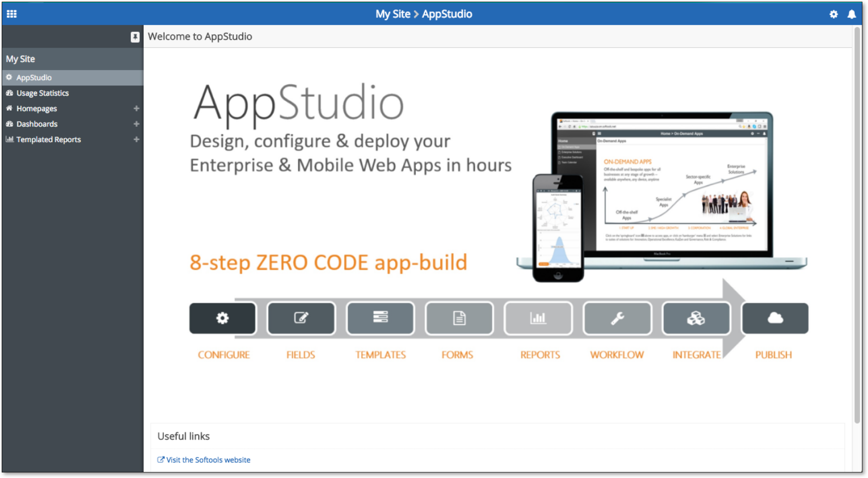The height and width of the screenshot is (478, 868).
Task: Click the Usage Statistics gauge icon
Action: (x=9, y=93)
